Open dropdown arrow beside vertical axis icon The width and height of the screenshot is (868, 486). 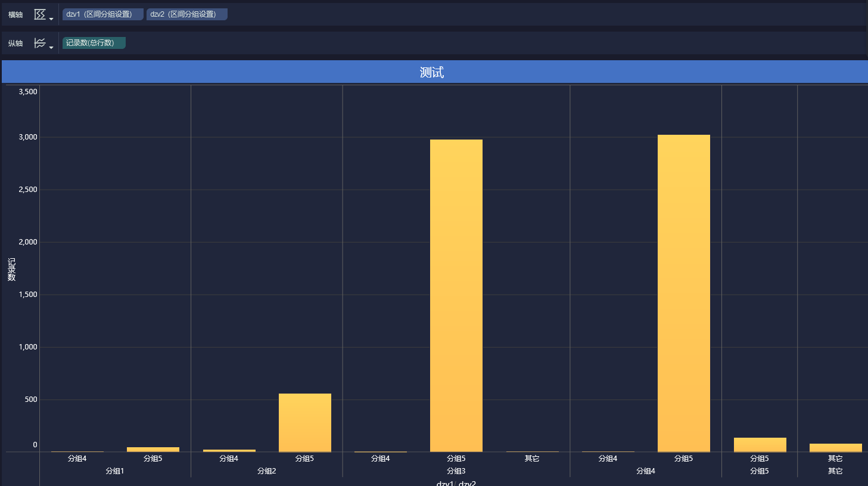51,48
